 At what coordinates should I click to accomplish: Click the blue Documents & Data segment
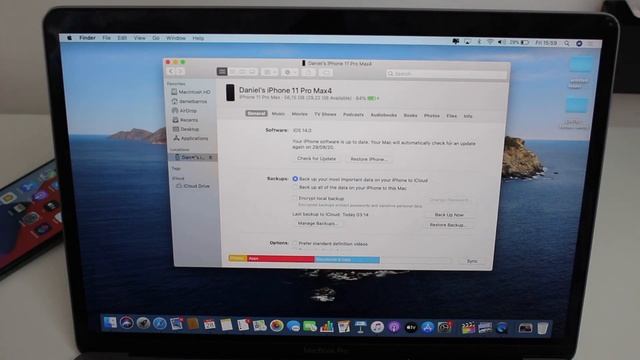tap(347, 260)
